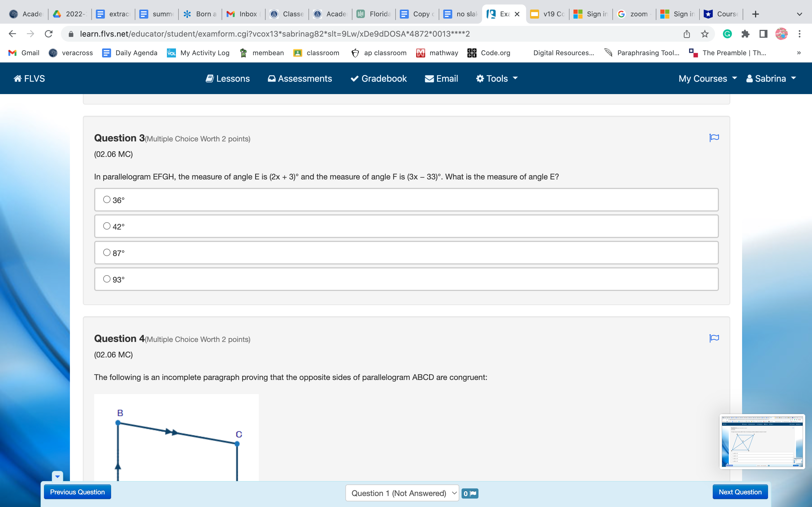Viewport: 812px width, 507px height.
Task: Click the FLVS home icon
Action: 17,78
